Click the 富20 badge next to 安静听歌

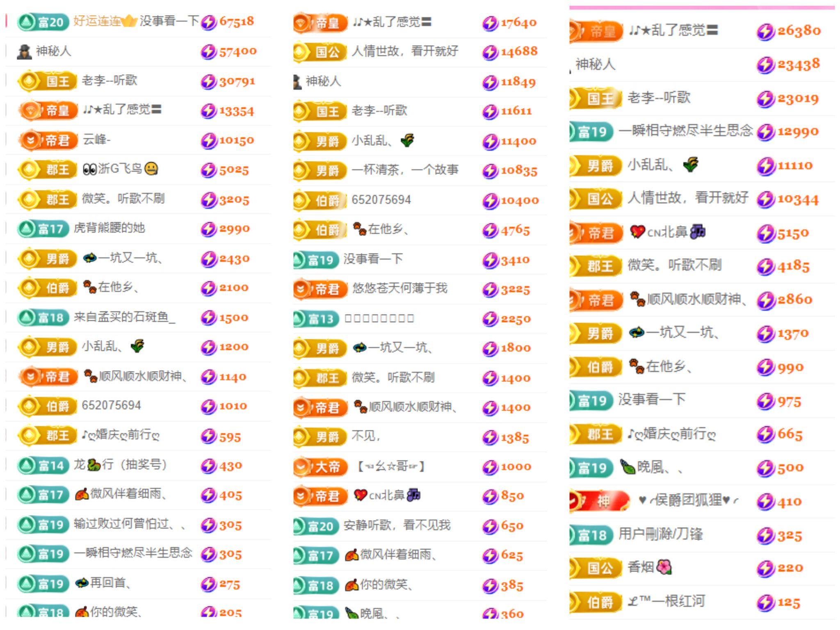(316, 526)
